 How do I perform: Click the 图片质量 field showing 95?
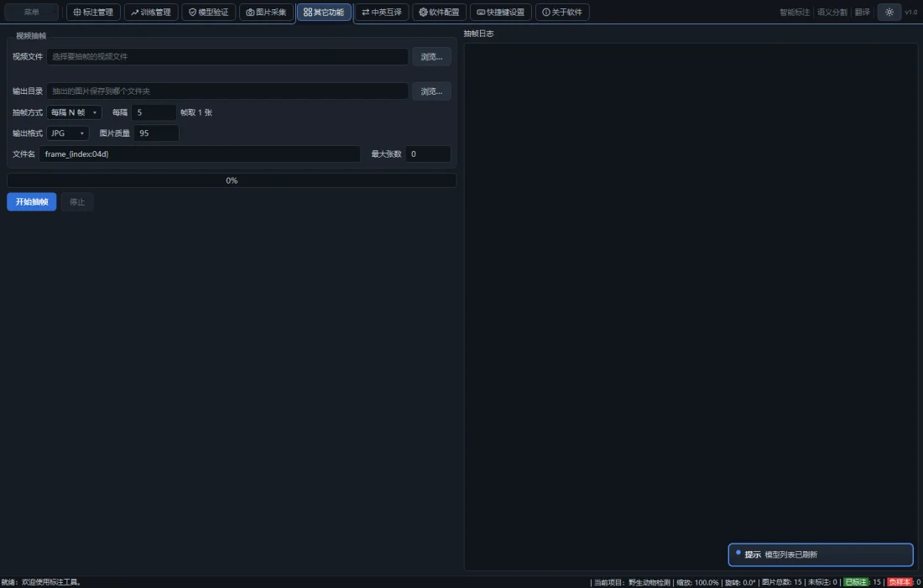(x=156, y=133)
